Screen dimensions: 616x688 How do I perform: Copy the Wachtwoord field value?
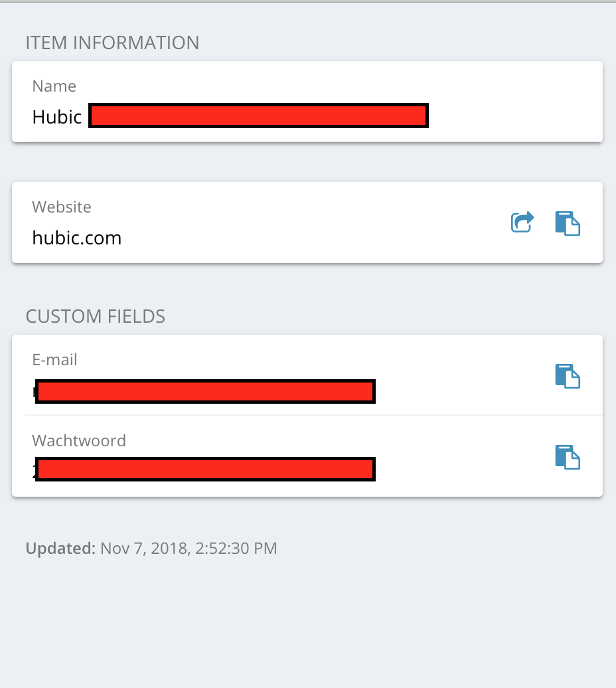pos(568,457)
